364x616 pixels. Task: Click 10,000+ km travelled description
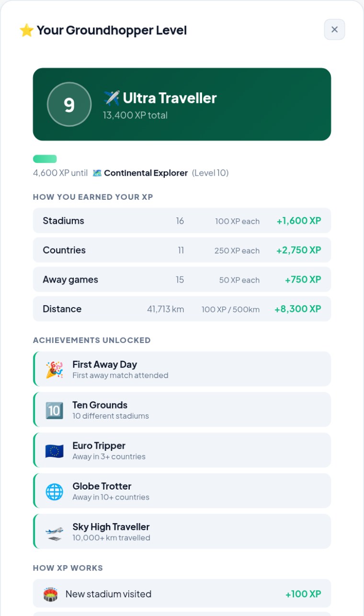click(x=111, y=538)
